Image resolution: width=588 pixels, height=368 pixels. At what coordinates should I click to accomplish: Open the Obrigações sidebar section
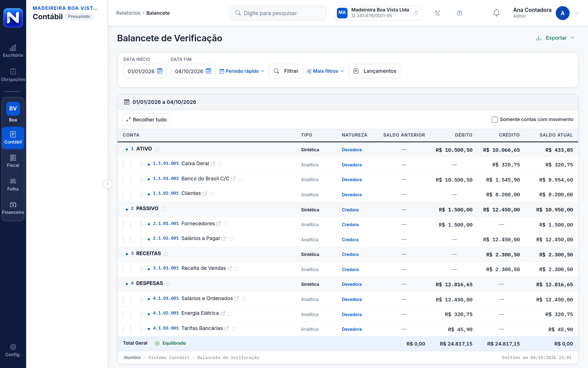pyautogui.click(x=13, y=75)
